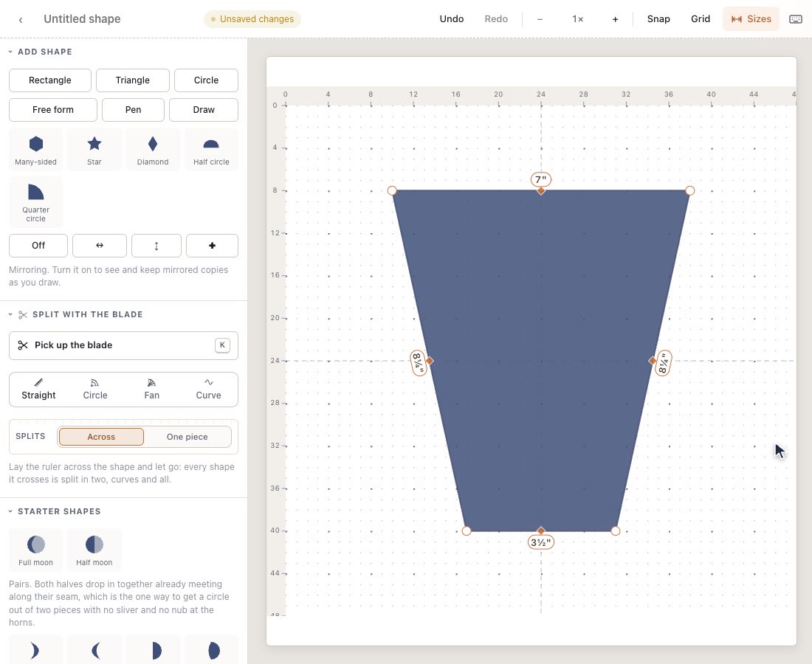Collapse the Add Shape section

tap(41, 52)
